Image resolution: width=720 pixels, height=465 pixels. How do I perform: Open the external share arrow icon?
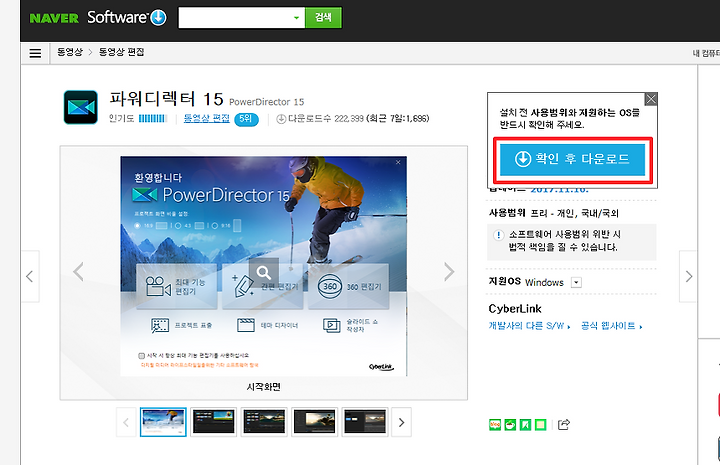point(564,425)
